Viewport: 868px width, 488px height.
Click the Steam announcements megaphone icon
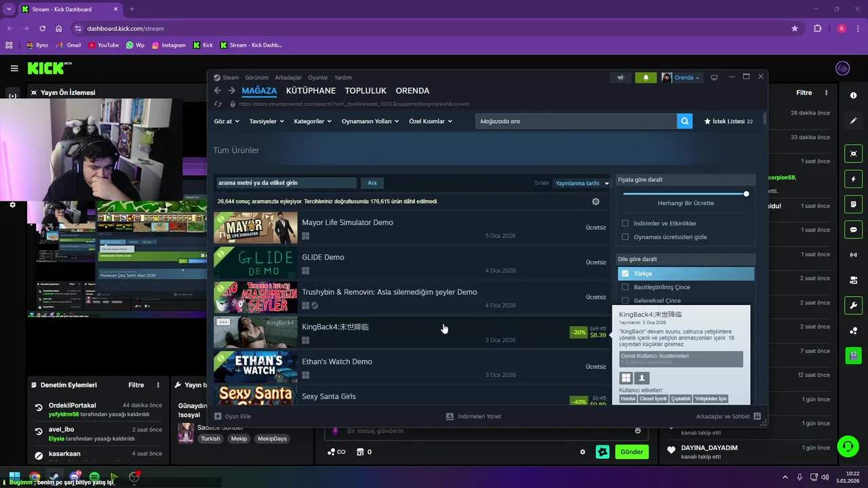pyautogui.click(x=620, y=77)
